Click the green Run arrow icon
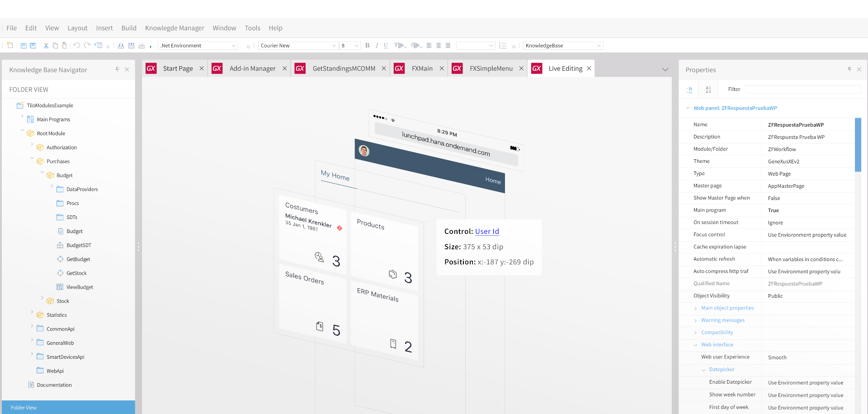Screen dimensions: 868x414 (151, 46)
